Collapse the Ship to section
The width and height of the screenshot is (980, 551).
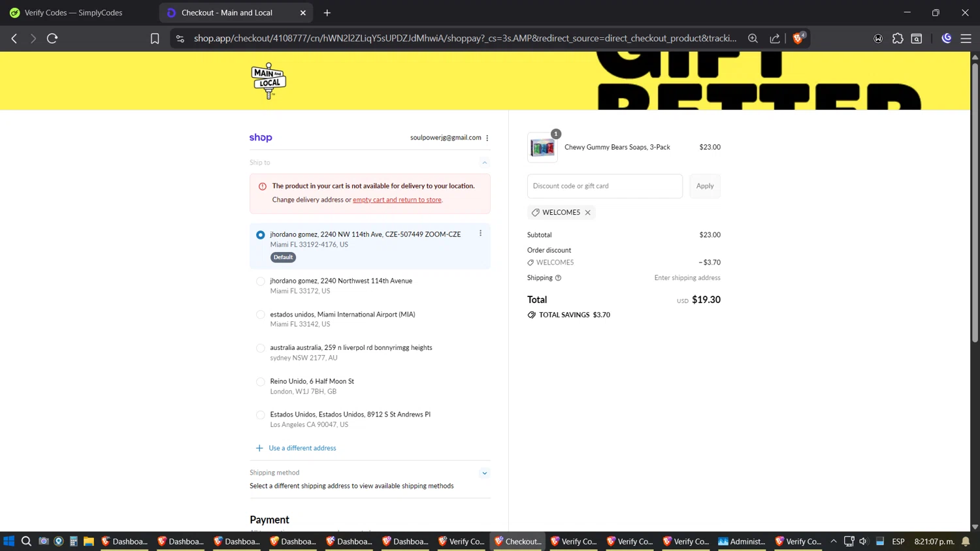point(485,163)
